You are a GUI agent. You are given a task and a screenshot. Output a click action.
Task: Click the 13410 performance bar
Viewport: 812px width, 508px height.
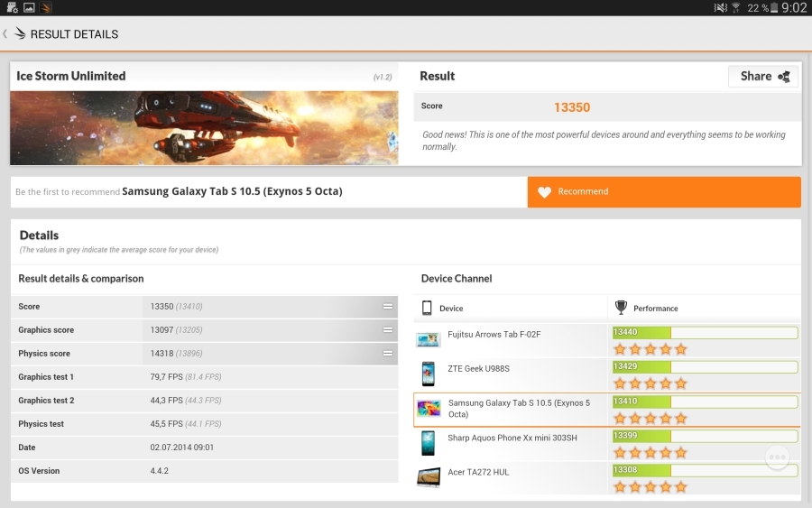[x=705, y=402]
